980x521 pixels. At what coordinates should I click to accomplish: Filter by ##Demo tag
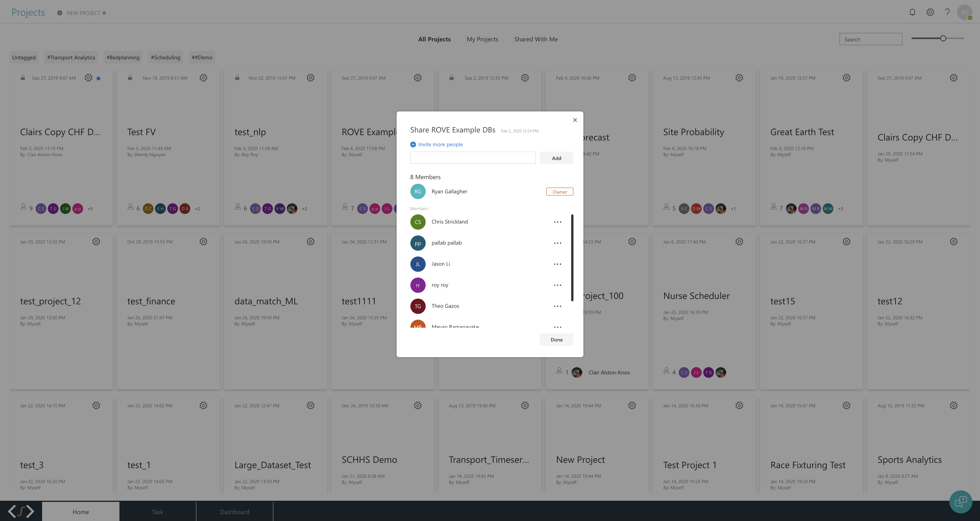point(202,57)
